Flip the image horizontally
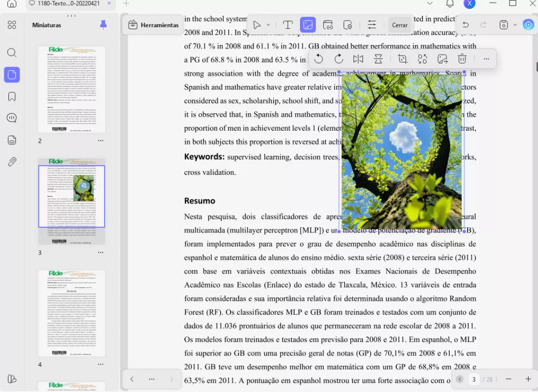Screen dimensions: 538x392 [358, 59]
